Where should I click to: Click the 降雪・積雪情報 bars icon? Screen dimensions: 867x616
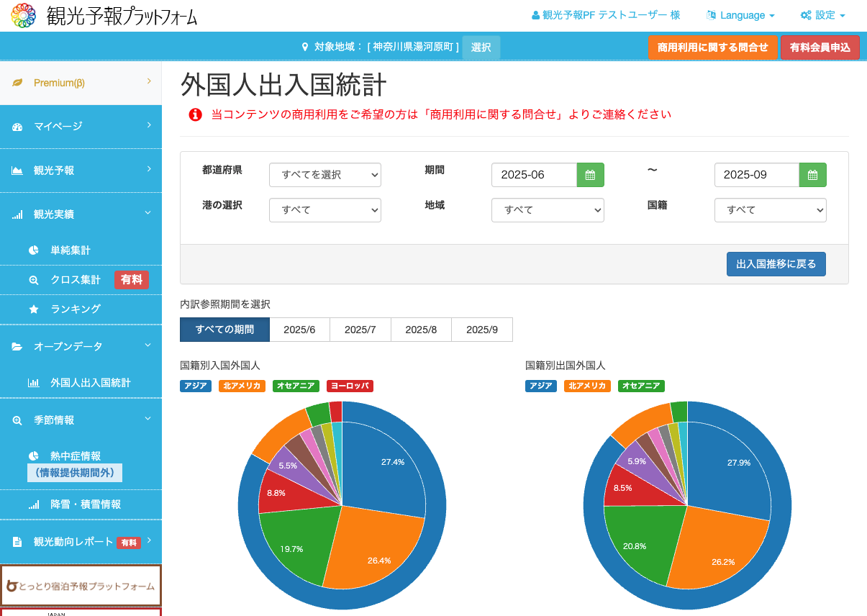[x=34, y=505]
